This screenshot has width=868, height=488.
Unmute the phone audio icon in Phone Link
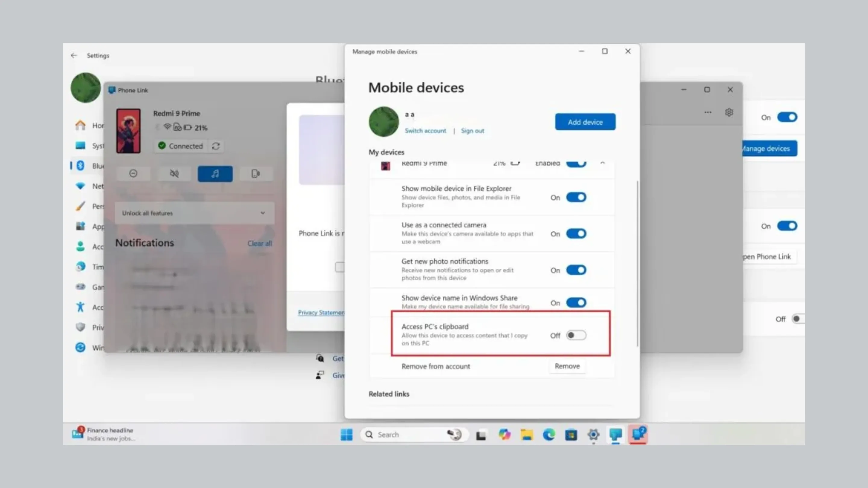point(174,174)
